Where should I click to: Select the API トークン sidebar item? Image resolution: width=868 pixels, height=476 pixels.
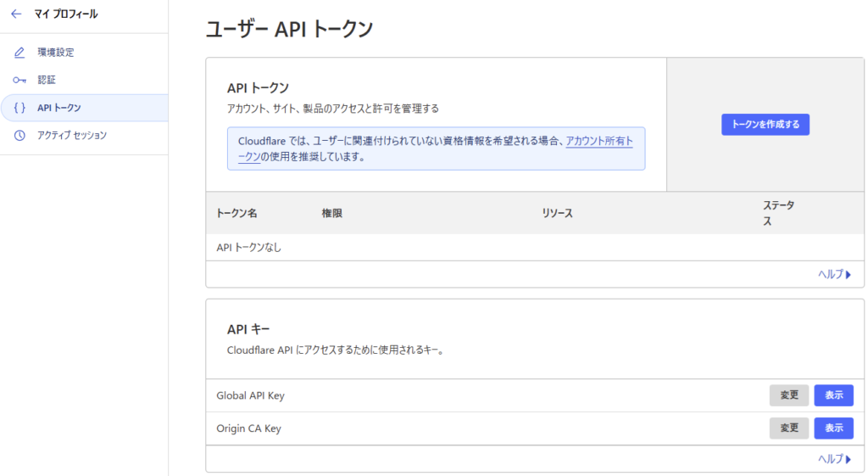click(84, 108)
